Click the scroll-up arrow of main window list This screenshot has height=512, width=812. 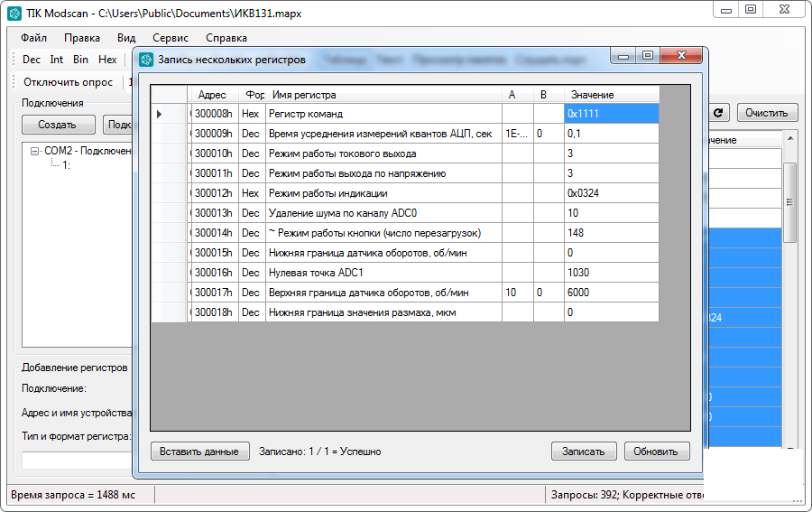pos(789,138)
